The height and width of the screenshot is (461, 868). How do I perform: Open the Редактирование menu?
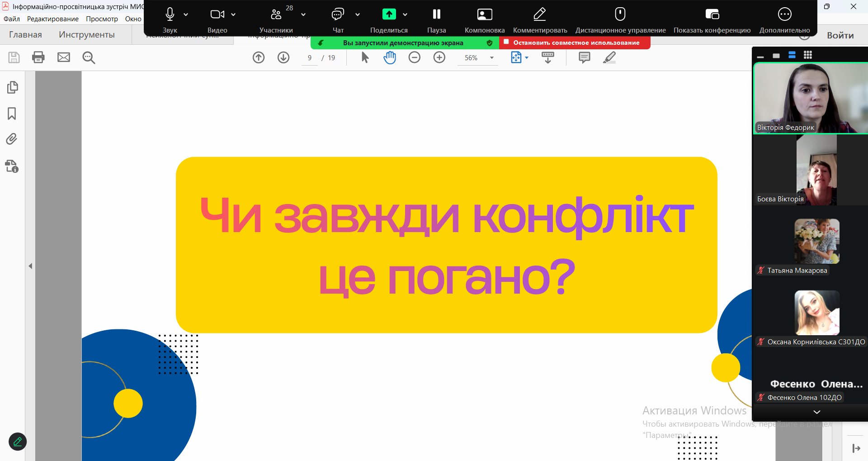[53, 19]
